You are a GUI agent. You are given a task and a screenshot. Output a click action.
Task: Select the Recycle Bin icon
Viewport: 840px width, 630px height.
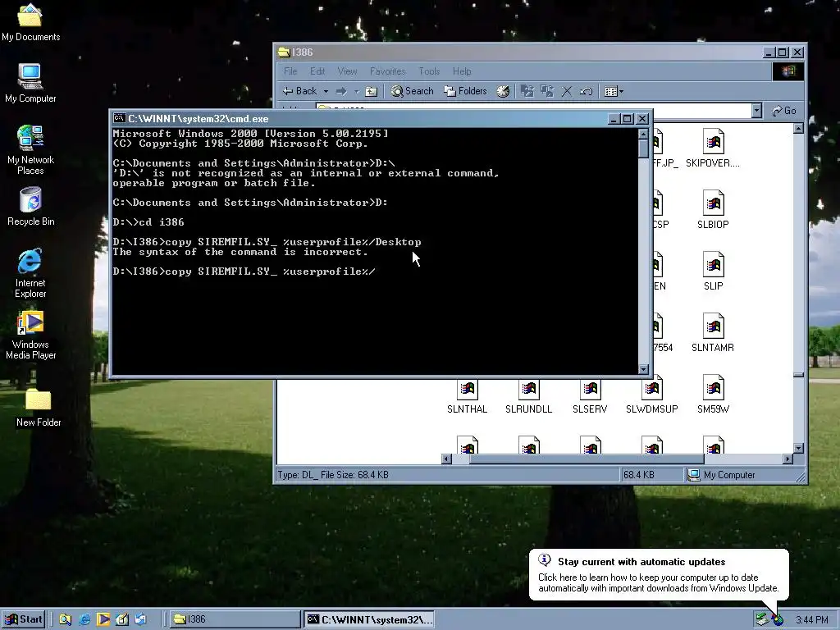coord(30,206)
